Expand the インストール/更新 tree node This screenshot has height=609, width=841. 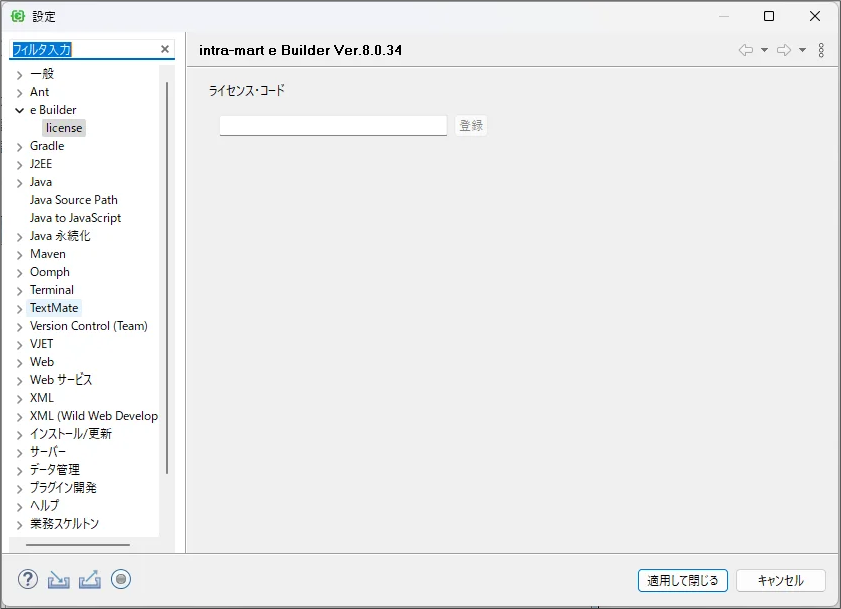click(19, 435)
